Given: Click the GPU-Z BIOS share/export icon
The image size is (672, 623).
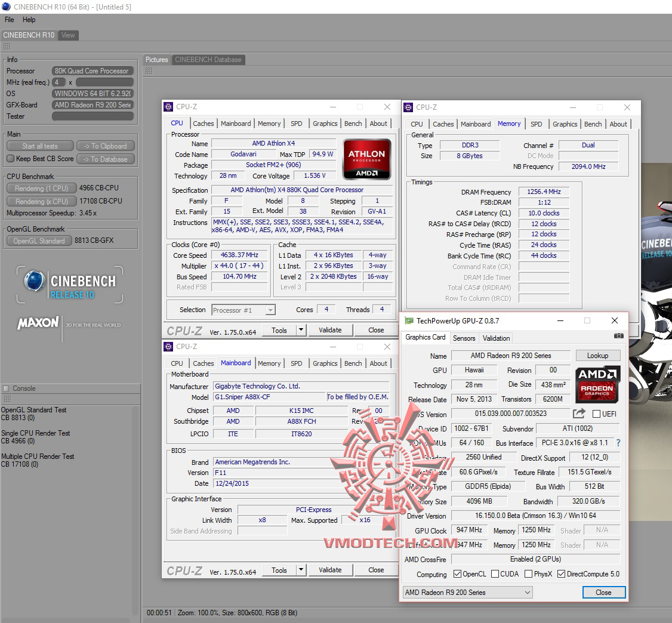Looking at the screenshot, I should point(578,414).
